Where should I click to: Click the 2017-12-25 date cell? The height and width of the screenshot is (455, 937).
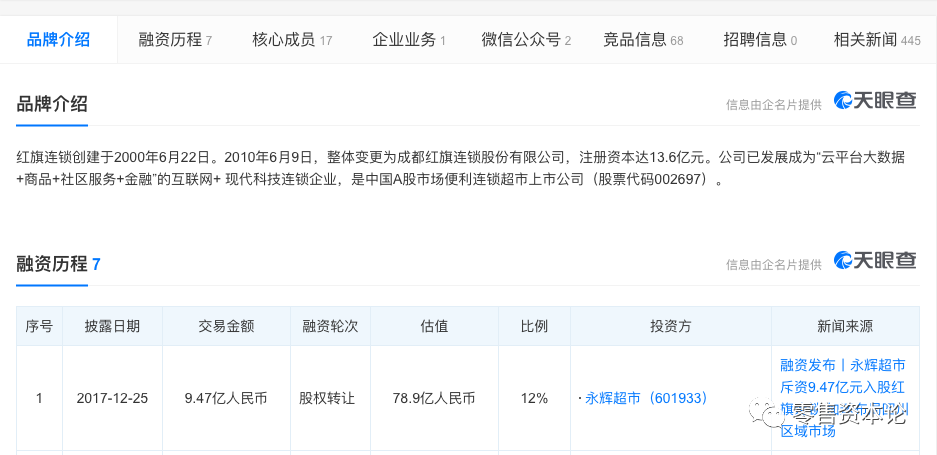[112, 398]
